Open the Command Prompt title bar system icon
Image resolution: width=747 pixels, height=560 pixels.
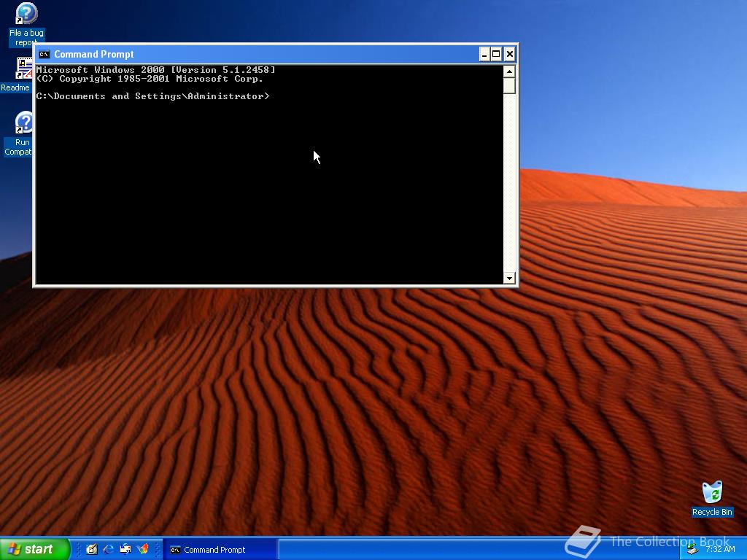coord(44,54)
